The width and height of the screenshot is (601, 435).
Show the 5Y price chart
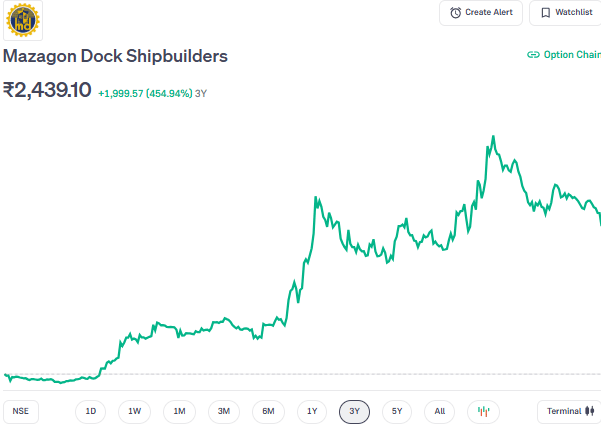397,411
